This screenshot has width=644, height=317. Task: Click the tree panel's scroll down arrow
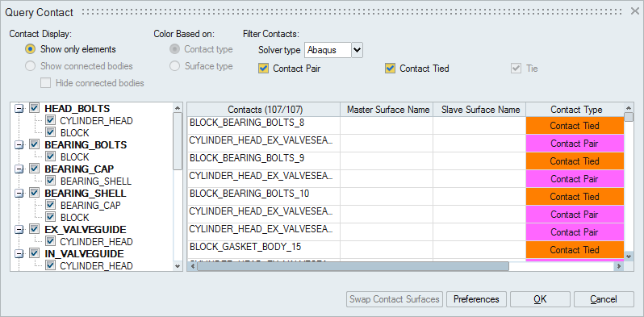click(x=178, y=266)
